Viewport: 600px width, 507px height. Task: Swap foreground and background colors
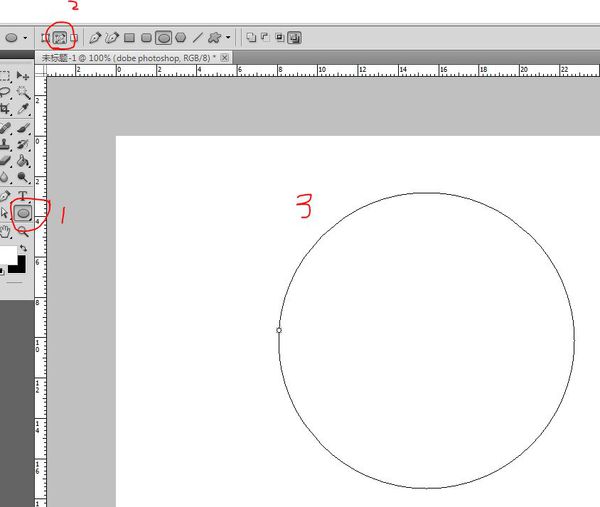23,248
